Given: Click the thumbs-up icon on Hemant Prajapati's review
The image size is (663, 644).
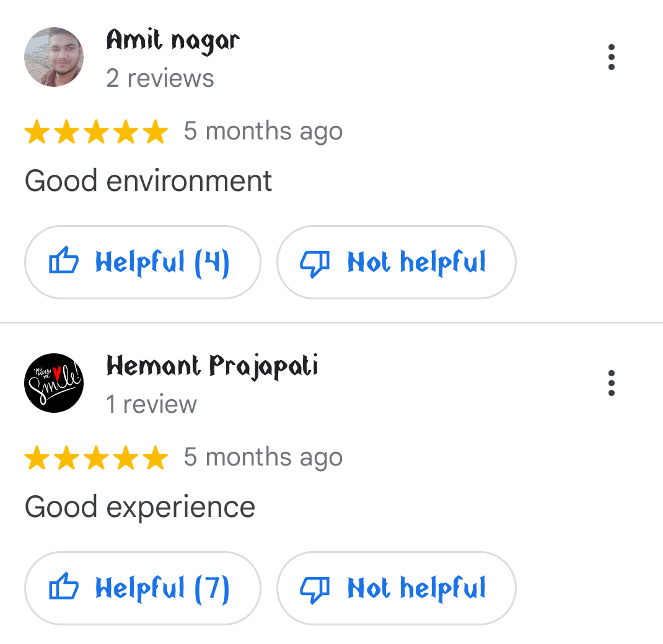Looking at the screenshot, I should 64,586.
